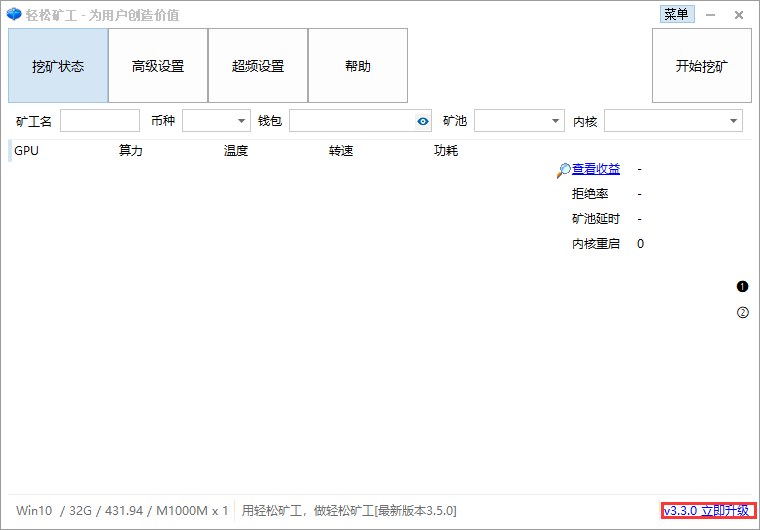
Task: Click the magnifier icon beside 查看收益
Action: (564, 170)
